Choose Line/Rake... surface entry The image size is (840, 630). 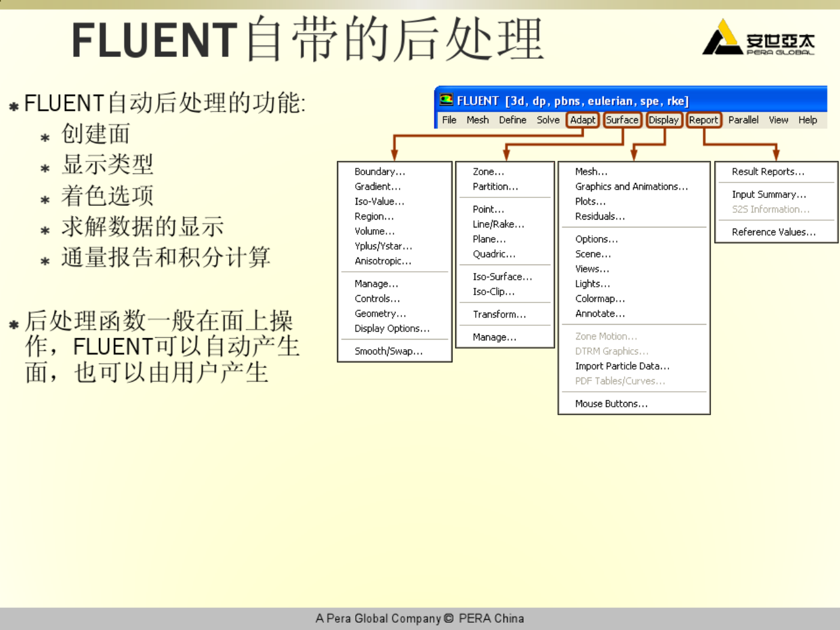click(x=498, y=224)
